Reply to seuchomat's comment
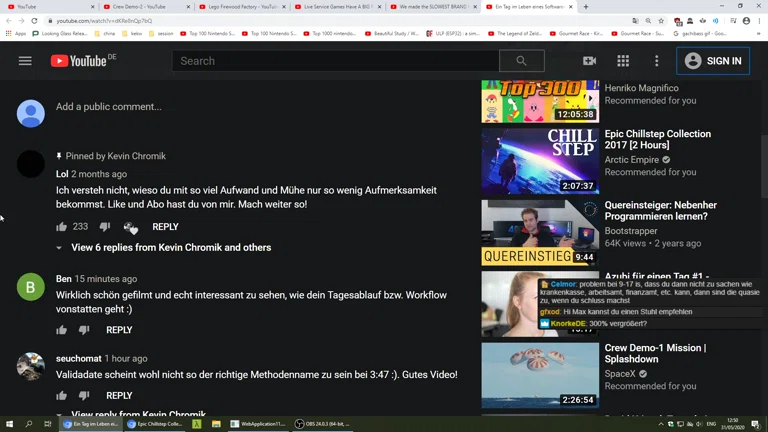This screenshot has height=432, width=768. (x=119, y=396)
